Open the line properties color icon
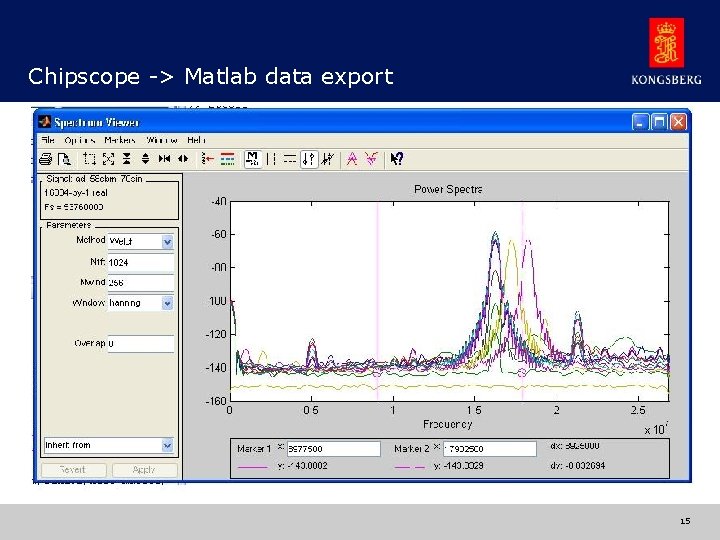Image resolution: width=720 pixels, height=540 pixels. coord(227,159)
